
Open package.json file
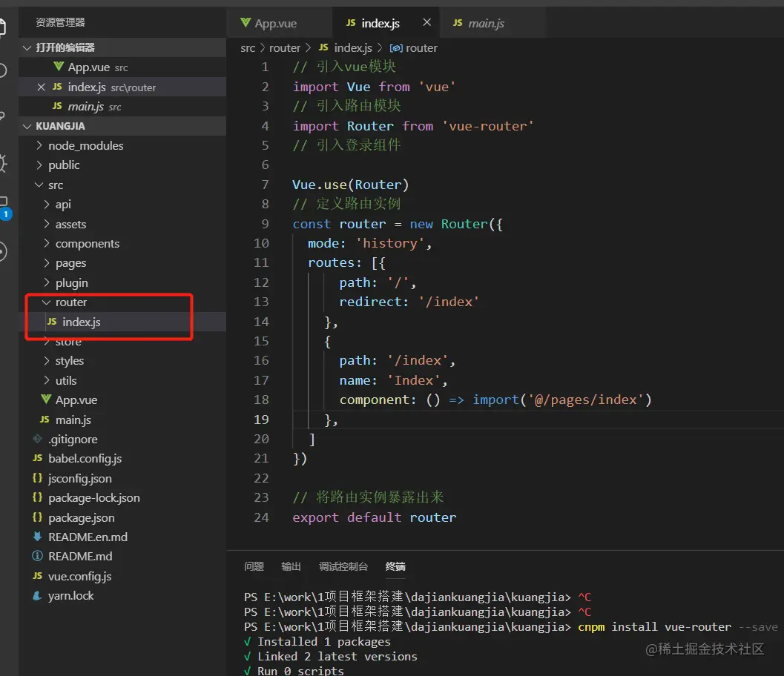(122, 517)
